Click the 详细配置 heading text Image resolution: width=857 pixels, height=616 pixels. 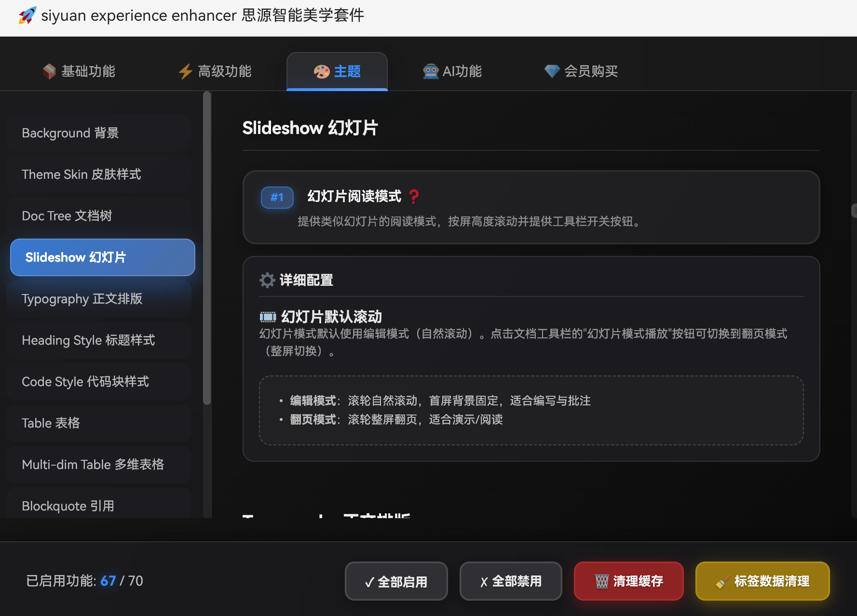click(x=306, y=280)
